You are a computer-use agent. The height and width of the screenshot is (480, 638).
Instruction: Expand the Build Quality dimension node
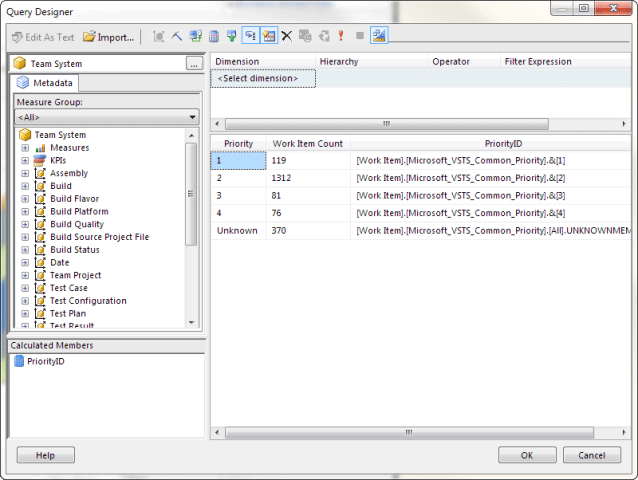point(25,224)
